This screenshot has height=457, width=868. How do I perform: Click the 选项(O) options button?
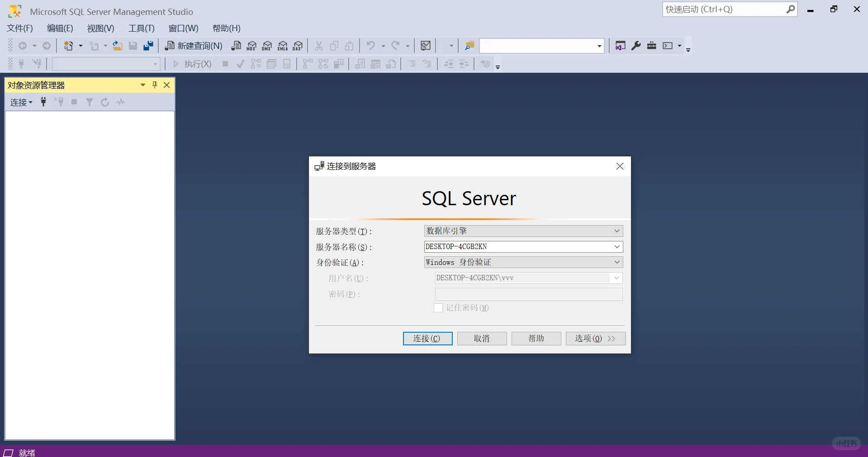pyautogui.click(x=595, y=338)
